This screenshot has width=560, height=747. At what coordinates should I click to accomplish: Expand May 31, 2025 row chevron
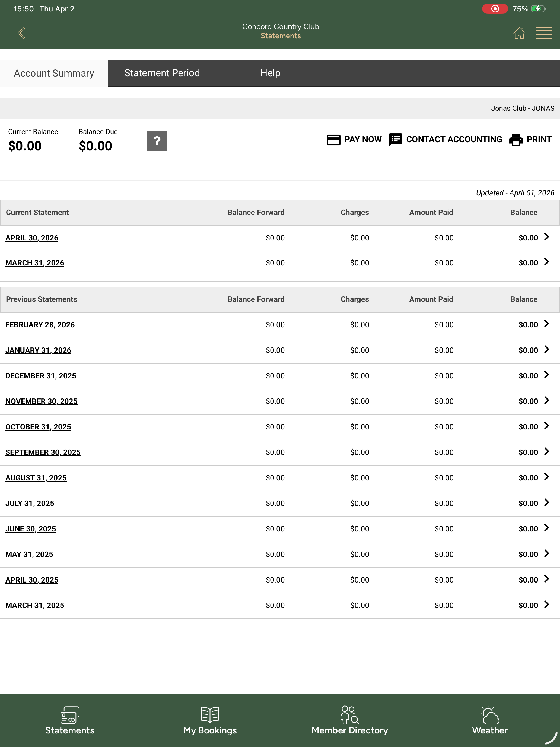(546, 553)
